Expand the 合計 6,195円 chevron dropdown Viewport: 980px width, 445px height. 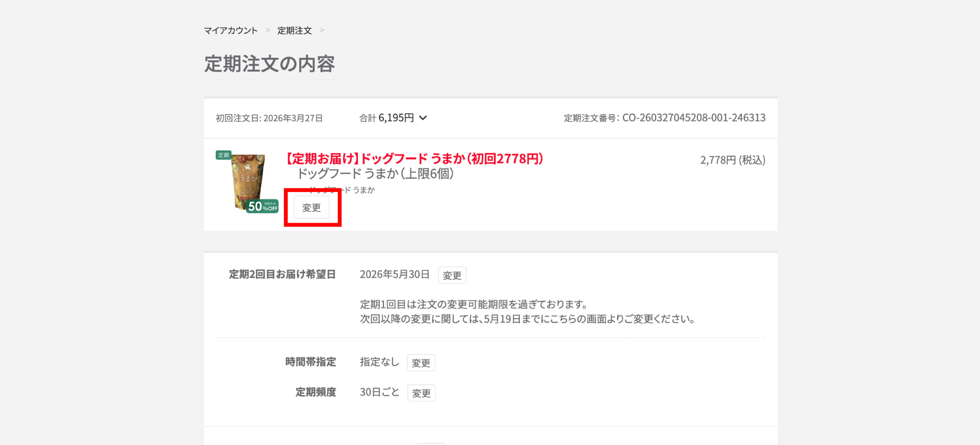pyautogui.click(x=423, y=118)
